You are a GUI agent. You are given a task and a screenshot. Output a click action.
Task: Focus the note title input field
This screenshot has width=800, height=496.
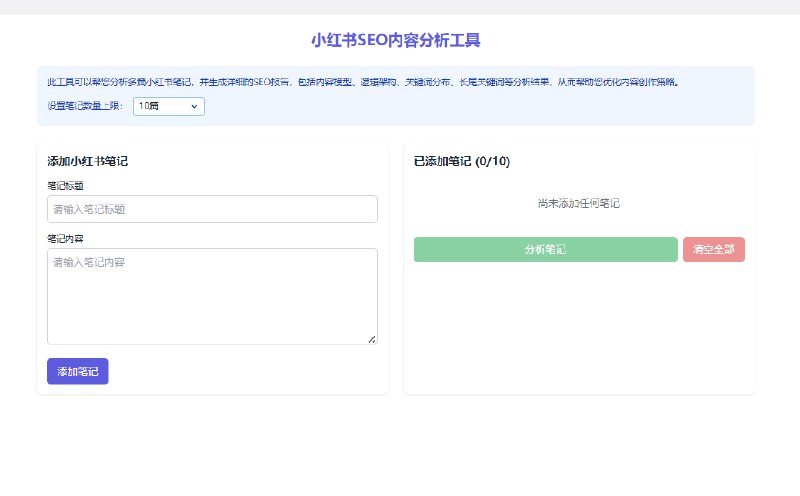click(x=212, y=209)
